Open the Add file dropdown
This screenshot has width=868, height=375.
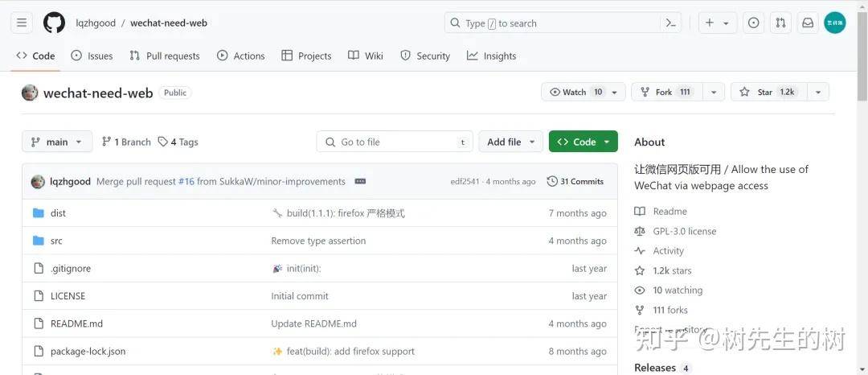(510, 142)
